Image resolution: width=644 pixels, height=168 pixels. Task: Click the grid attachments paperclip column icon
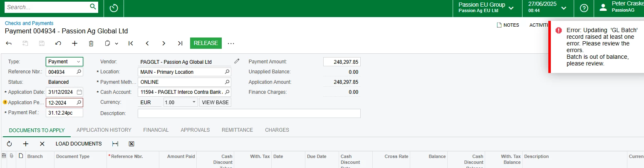point(12,156)
